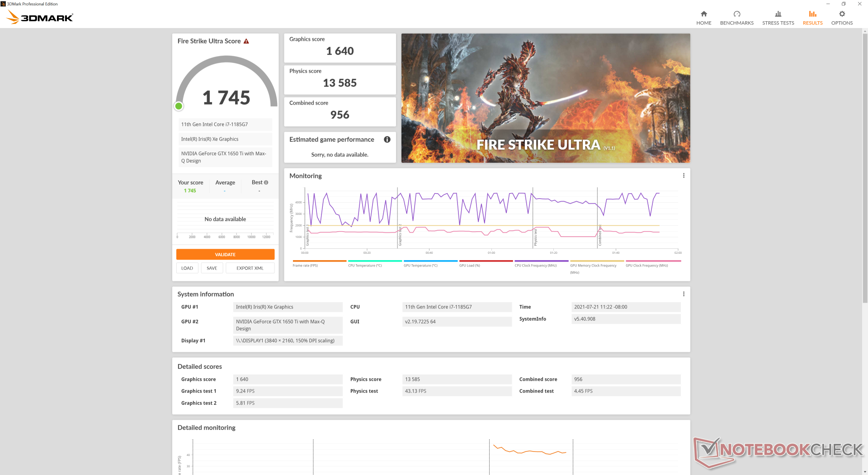This screenshot has width=868, height=475.
Task: Click the 3DMark logo
Action: point(40,18)
